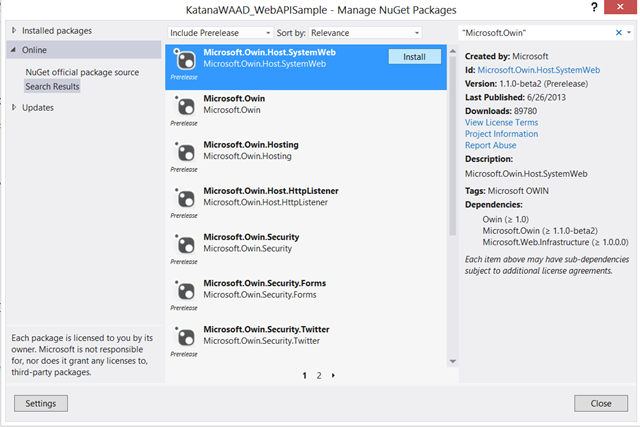Collapse the Online node
Screen dimensions: 640x427
(x=13, y=50)
